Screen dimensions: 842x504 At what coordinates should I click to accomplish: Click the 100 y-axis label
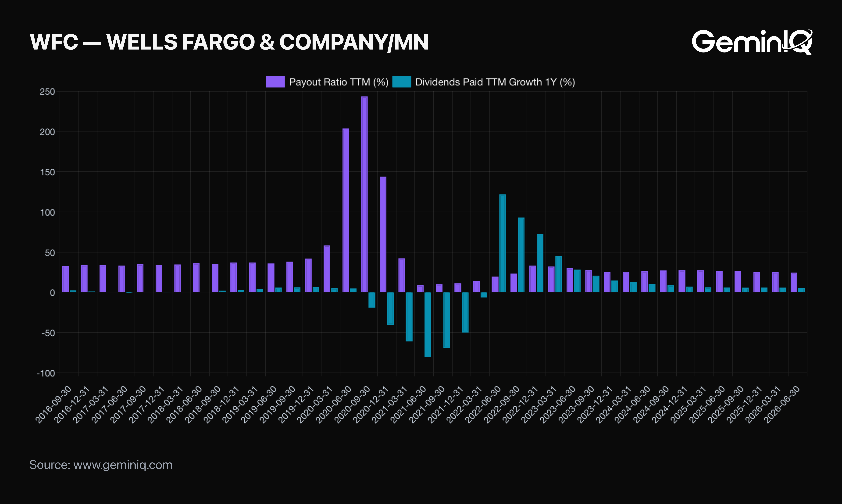47,212
